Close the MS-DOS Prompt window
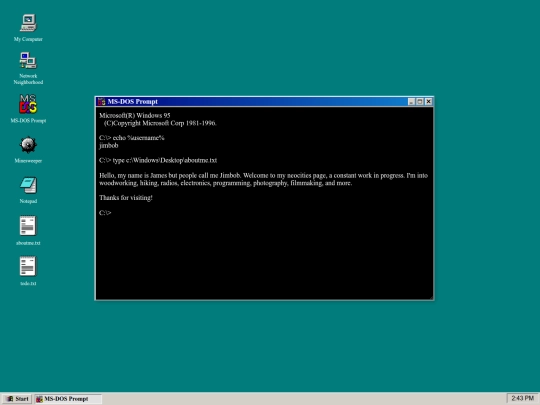This screenshot has height=405, width=540. [x=428, y=102]
